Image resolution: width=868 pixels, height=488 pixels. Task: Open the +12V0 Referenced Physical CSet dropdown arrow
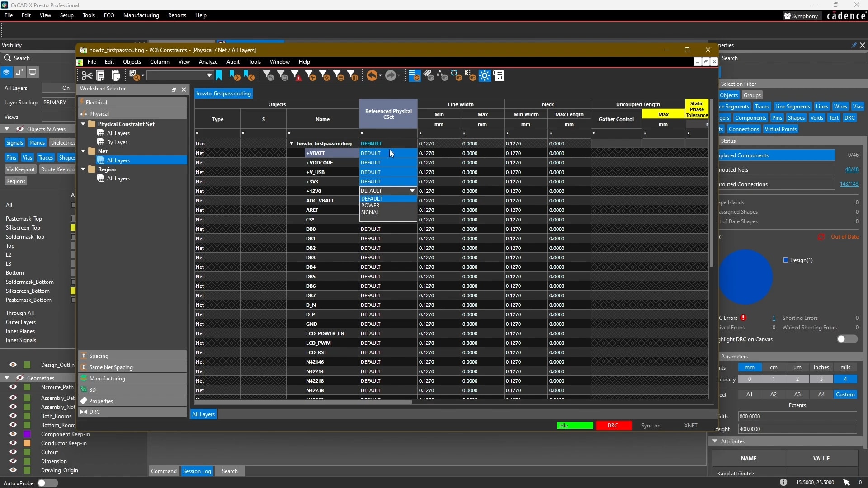click(x=412, y=191)
